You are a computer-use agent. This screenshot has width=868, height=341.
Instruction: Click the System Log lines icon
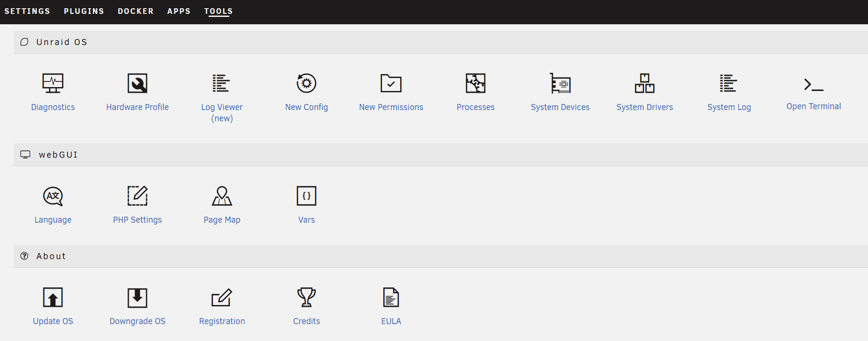pyautogui.click(x=729, y=83)
